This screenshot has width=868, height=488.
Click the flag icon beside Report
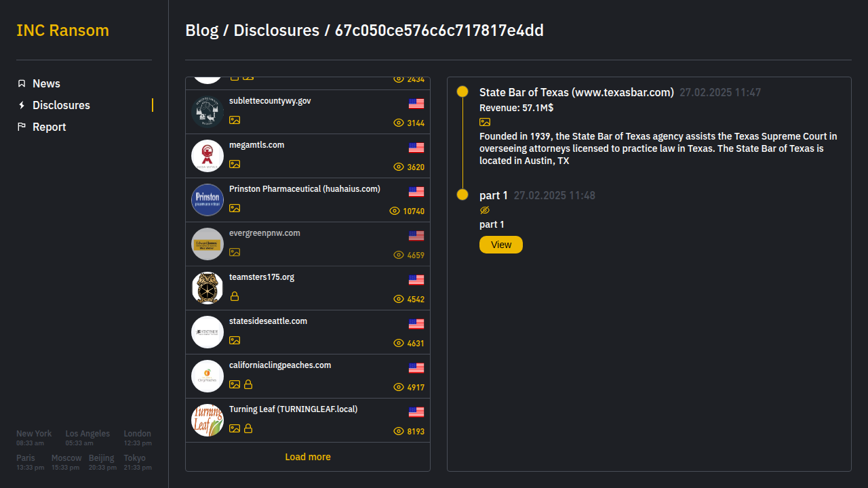22,127
